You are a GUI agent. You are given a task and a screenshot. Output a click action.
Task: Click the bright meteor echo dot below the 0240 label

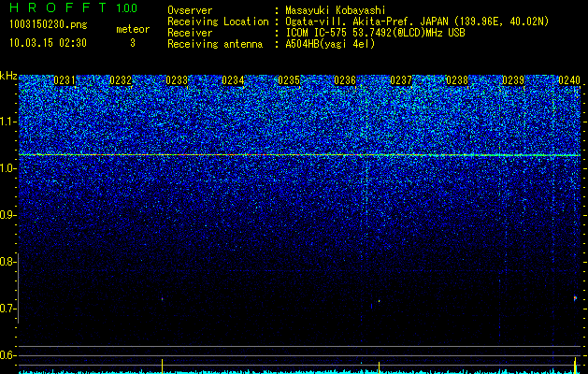tap(575, 298)
